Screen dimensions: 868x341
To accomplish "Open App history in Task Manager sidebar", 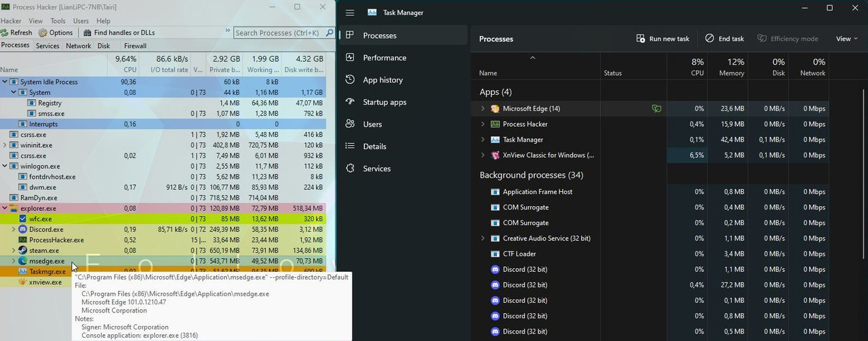I will click(x=403, y=80).
